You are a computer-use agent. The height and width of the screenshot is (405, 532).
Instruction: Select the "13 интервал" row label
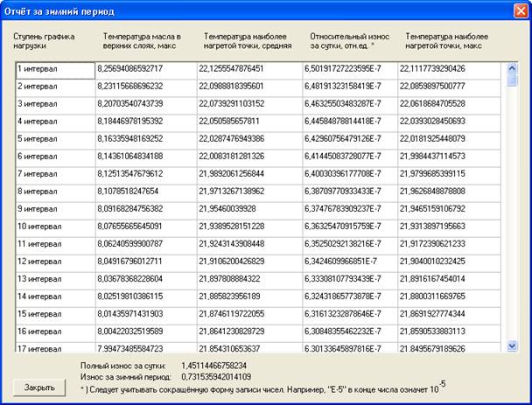click(53, 278)
